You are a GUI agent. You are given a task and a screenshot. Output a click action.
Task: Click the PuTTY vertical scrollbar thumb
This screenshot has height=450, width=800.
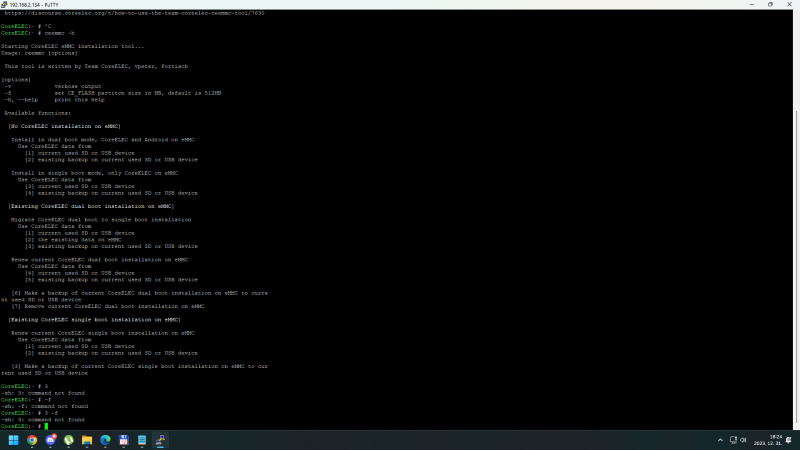point(796,267)
